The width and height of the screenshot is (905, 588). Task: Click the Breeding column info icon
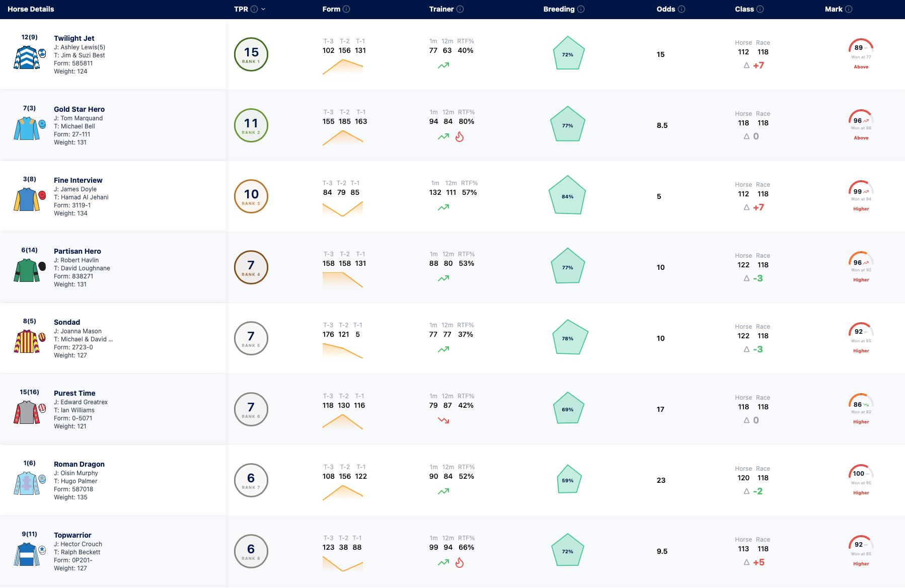coord(581,9)
